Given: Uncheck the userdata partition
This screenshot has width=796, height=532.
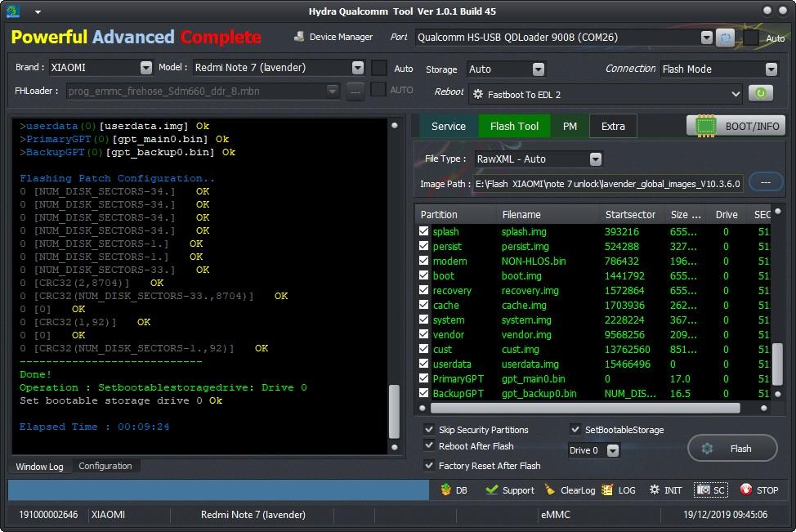Looking at the screenshot, I should (424, 364).
